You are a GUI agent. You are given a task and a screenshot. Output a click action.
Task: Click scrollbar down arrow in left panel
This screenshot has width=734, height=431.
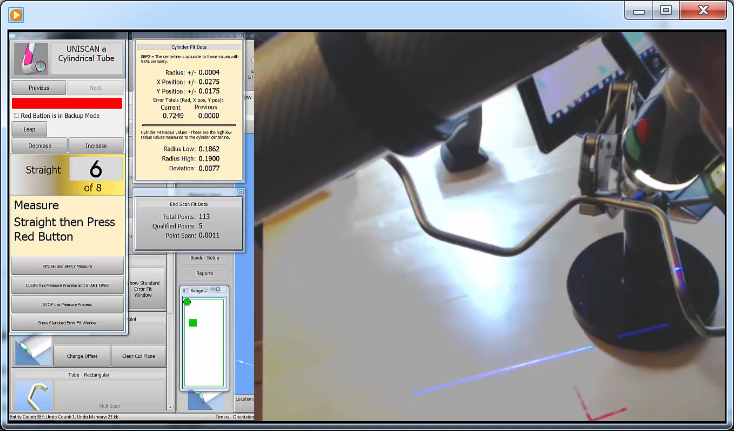(x=170, y=408)
